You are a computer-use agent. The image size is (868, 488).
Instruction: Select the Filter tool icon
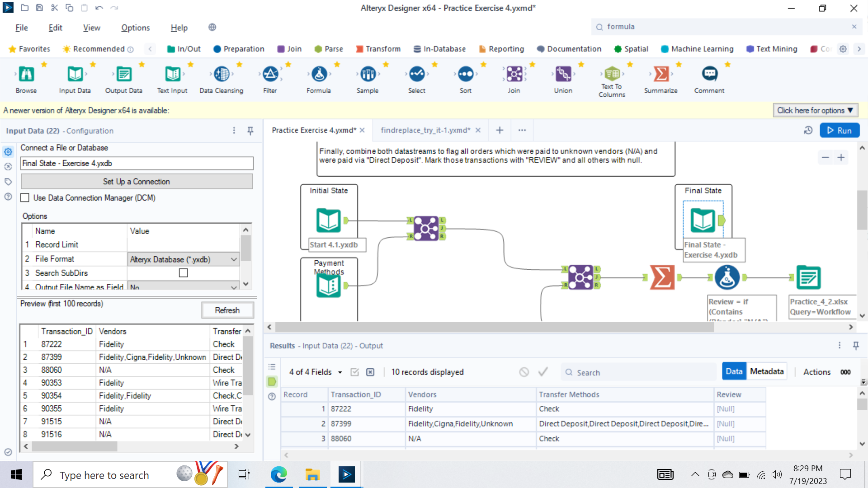pos(270,74)
